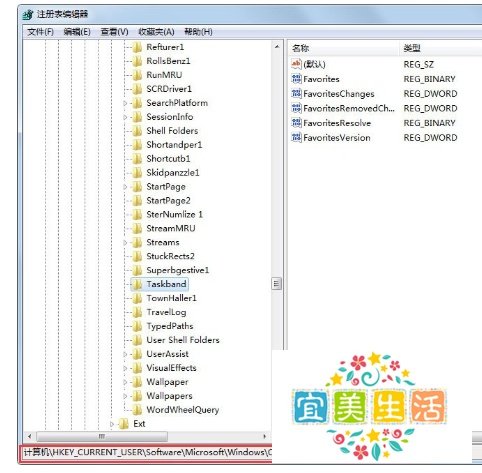Expand the Ext key

[112, 424]
